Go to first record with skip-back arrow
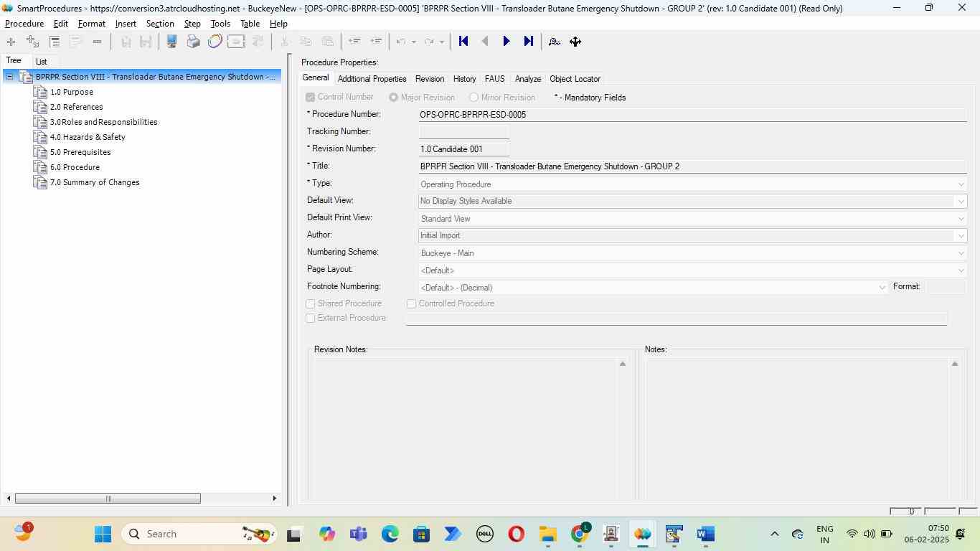Viewport: 980px width, 551px height. point(463,42)
